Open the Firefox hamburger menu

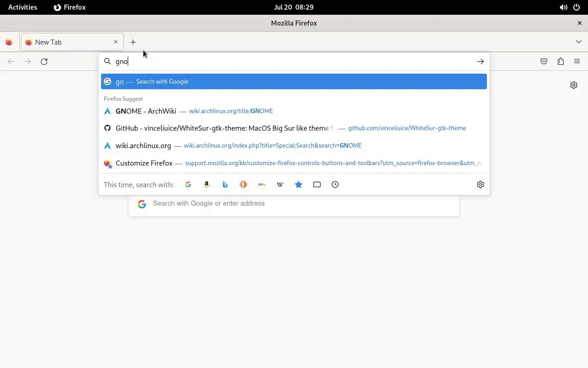point(577,61)
